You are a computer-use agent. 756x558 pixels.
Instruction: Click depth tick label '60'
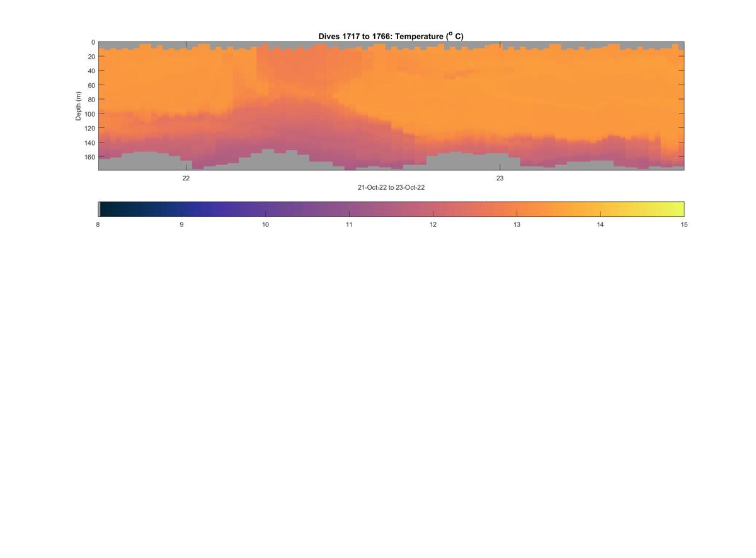point(91,85)
